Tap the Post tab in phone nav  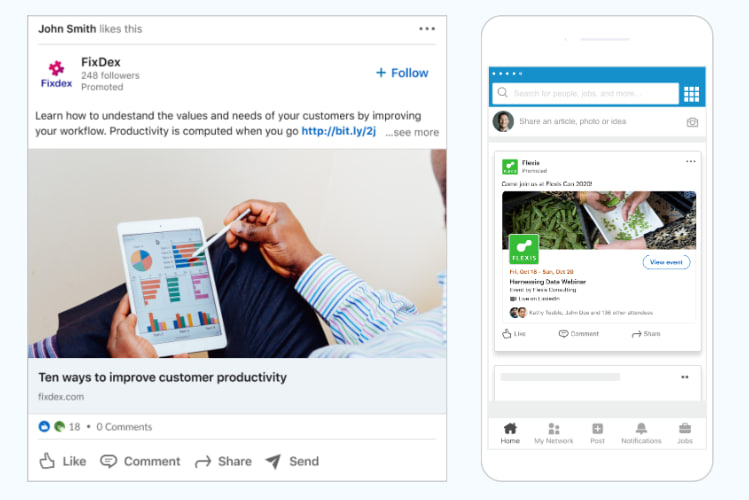click(597, 433)
